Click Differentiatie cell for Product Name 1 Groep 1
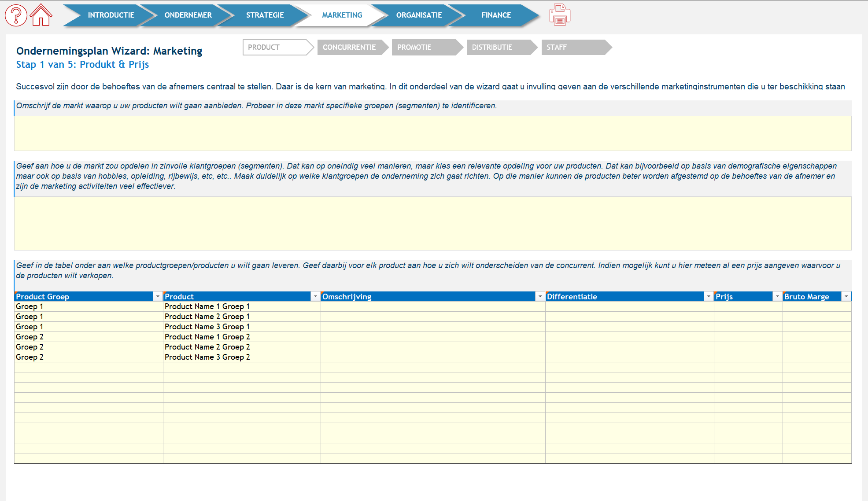Viewport: 868px width, 501px height. pyautogui.click(x=630, y=306)
